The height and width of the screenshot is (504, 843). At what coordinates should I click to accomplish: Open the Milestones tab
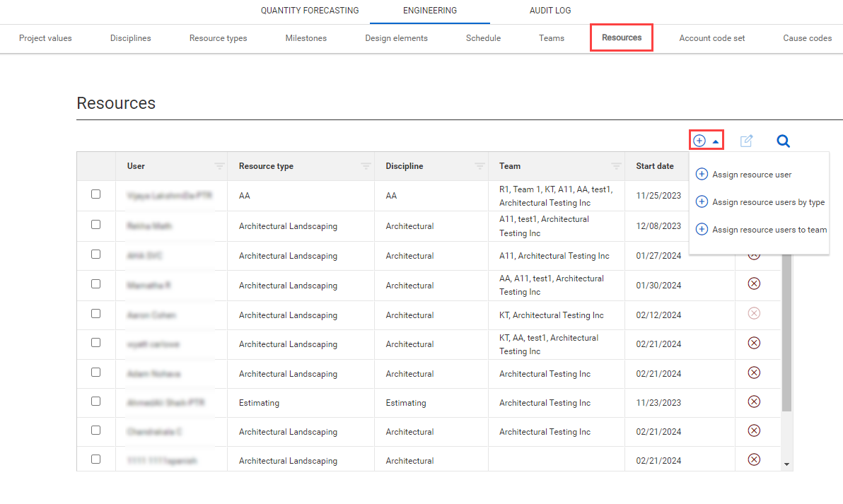click(306, 38)
